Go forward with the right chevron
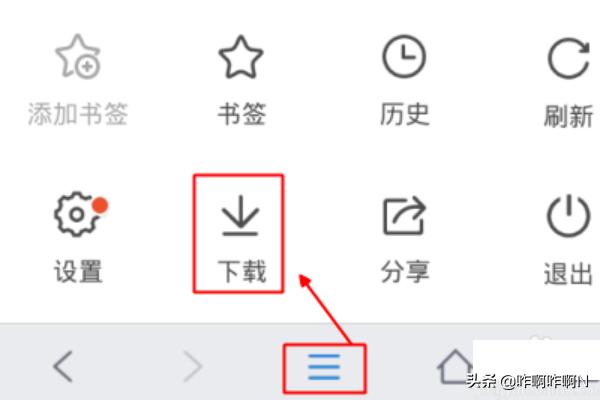The width and height of the screenshot is (600, 400). (192, 366)
